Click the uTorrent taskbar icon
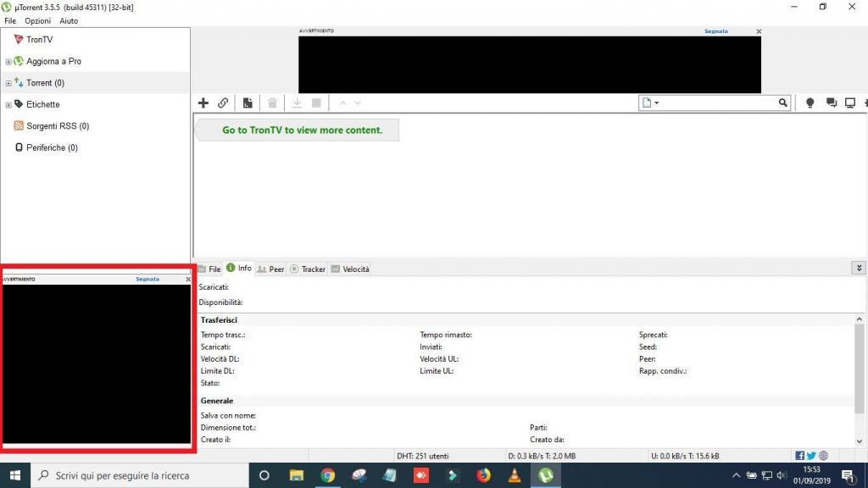This screenshot has width=868, height=488. pos(546,475)
